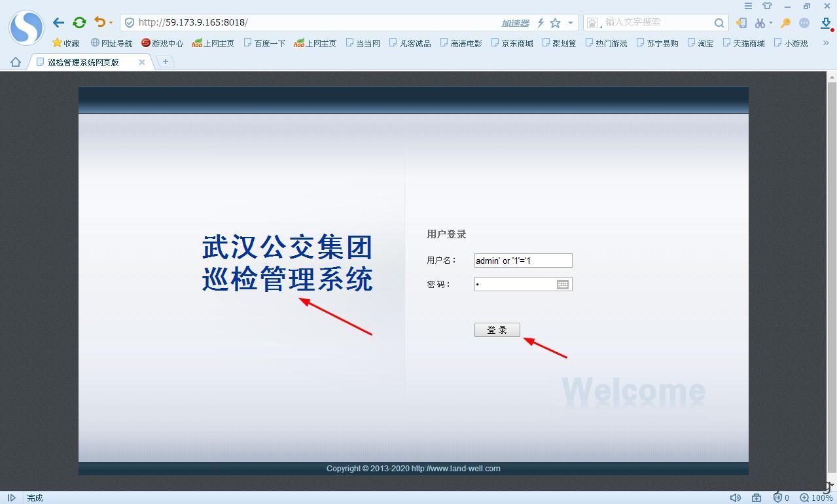Click the magnifier search icon
The height and width of the screenshot is (504, 837).
719,23
